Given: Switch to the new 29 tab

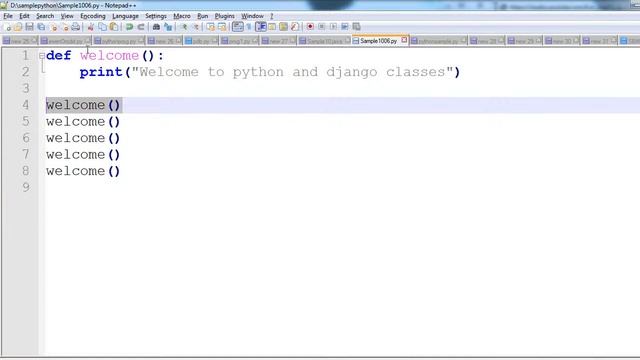Looking at the screenshot, I should click(524, 41).
